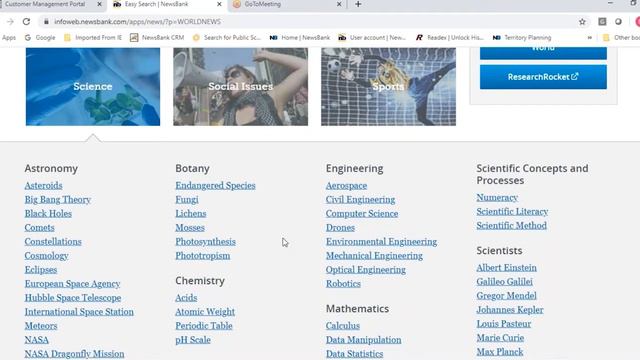Open the User account | New... bookmark
The width and height of the screenshot is (640, 360).
coord(372,38)
